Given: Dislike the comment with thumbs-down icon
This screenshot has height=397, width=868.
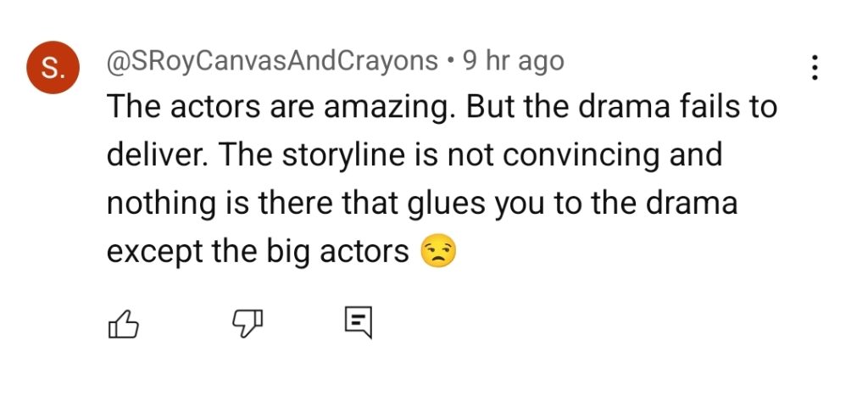Looking at the screenshot, I should tap(247, 323).
